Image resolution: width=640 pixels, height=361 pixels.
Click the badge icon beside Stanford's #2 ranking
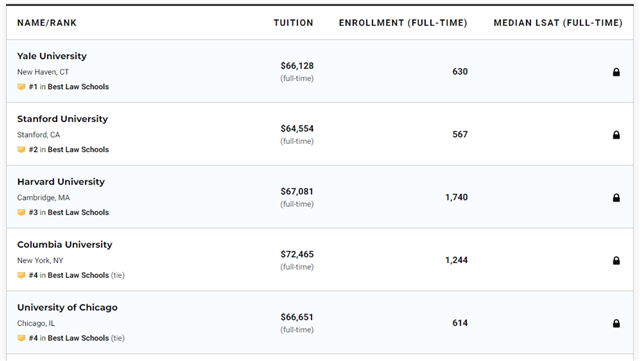coord(21,150)
